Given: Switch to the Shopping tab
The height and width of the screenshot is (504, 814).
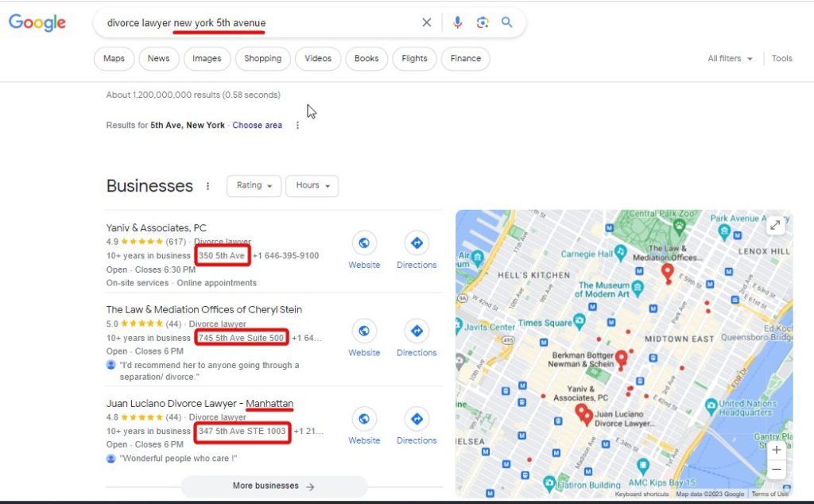Looking at the screenshot, I should [x=262, y=59].
